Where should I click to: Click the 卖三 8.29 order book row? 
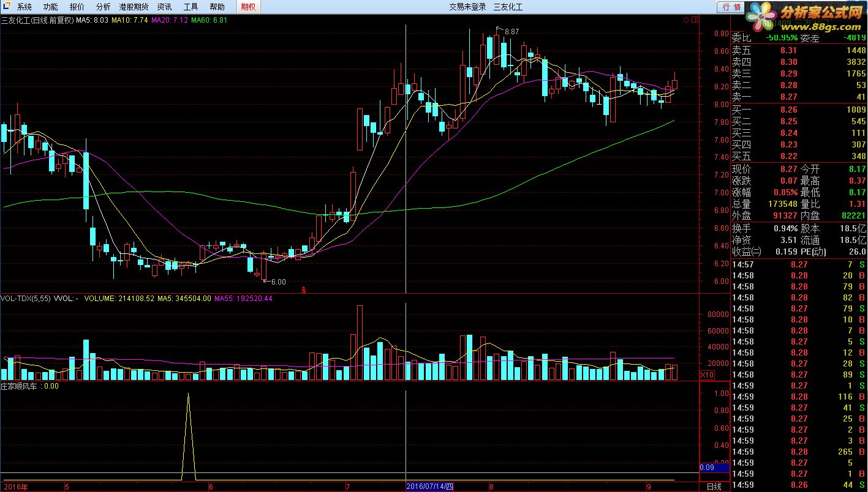pyautogui.click(x=799, y=73)
